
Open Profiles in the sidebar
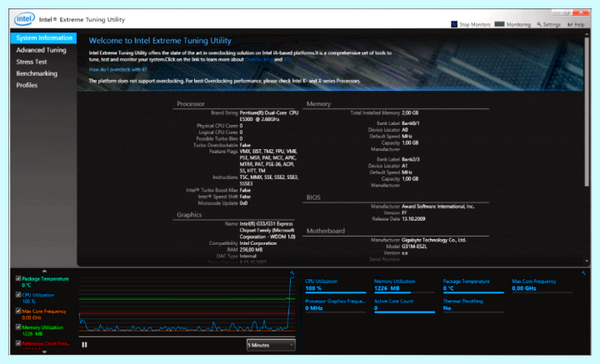point(27,85)
